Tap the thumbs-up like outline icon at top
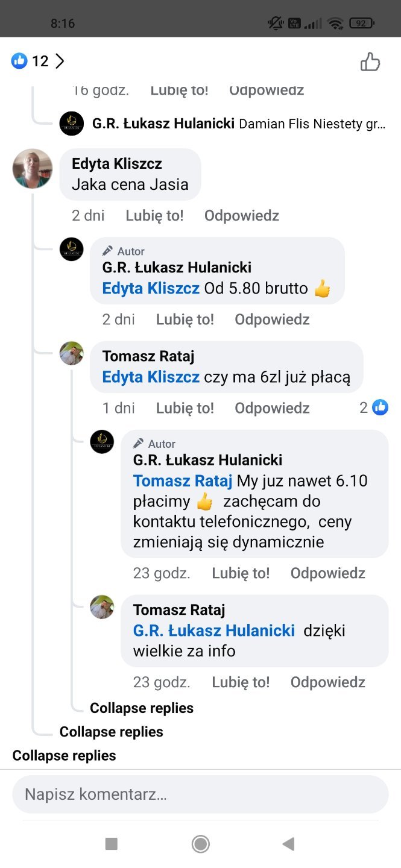The image size is (401, 868). (x=370, y=61)
